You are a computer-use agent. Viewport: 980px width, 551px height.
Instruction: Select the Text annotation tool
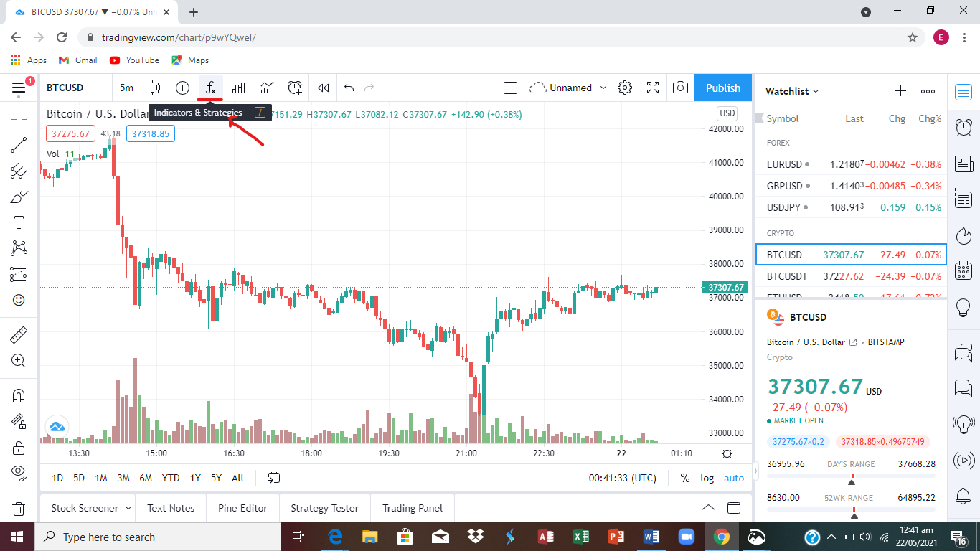(19, 222)
